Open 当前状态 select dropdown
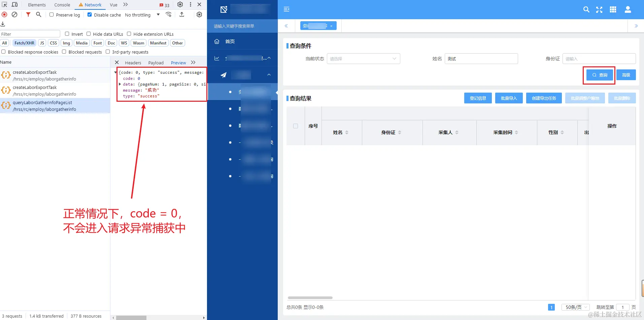 pos(363,59)
